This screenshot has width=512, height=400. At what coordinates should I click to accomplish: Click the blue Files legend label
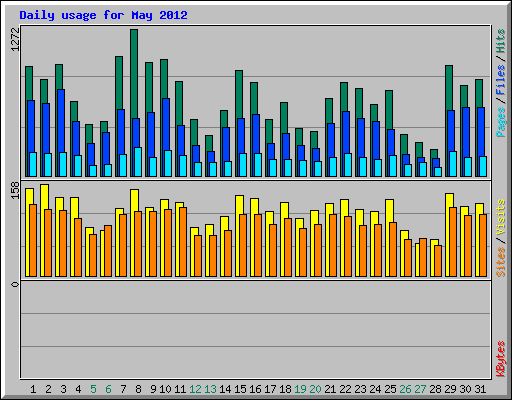(x=500, y=80)
